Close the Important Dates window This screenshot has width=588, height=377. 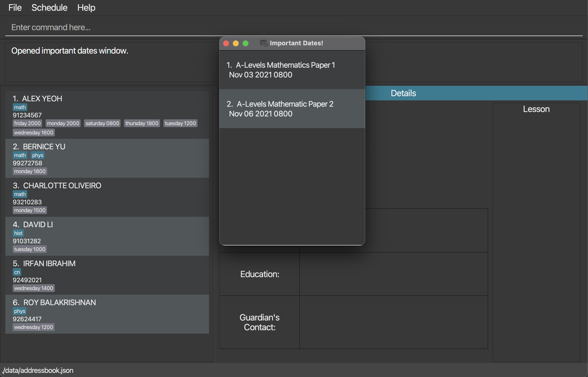pos(226,43)
